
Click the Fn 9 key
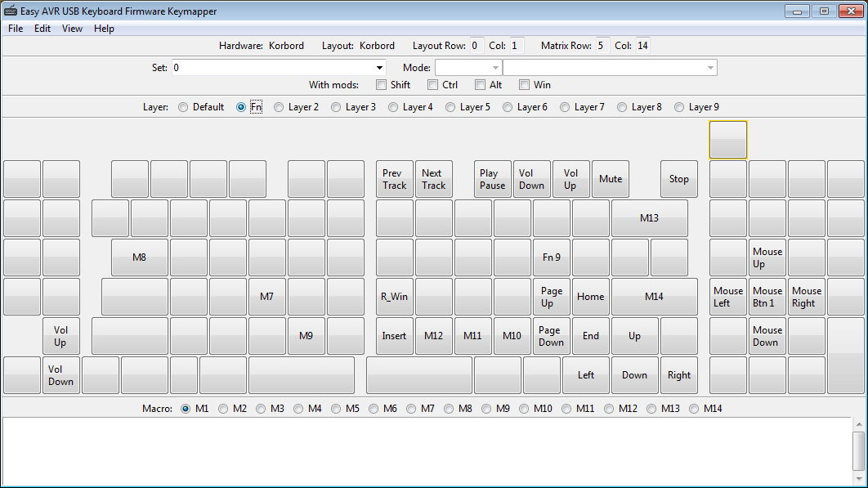(x=552, y=257)
